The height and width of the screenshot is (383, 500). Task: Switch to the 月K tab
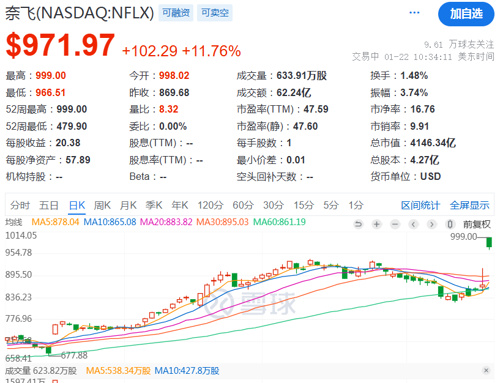pos(128,205)
